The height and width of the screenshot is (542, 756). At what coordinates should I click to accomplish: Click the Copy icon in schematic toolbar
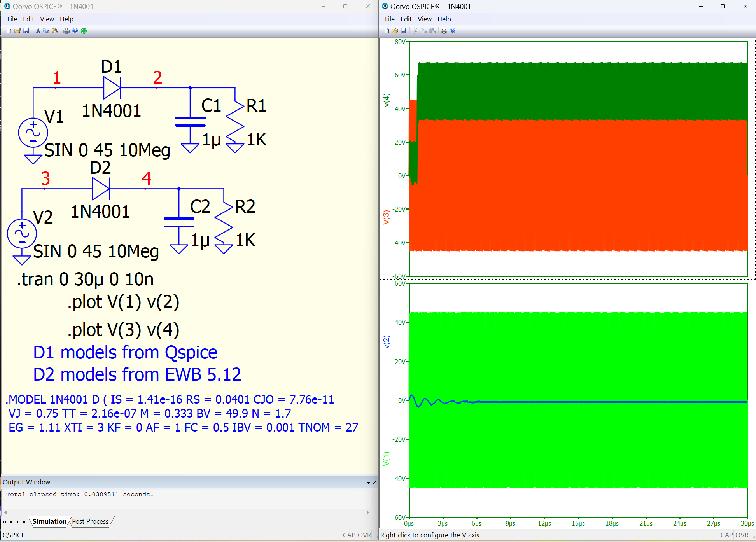[46, 31]
